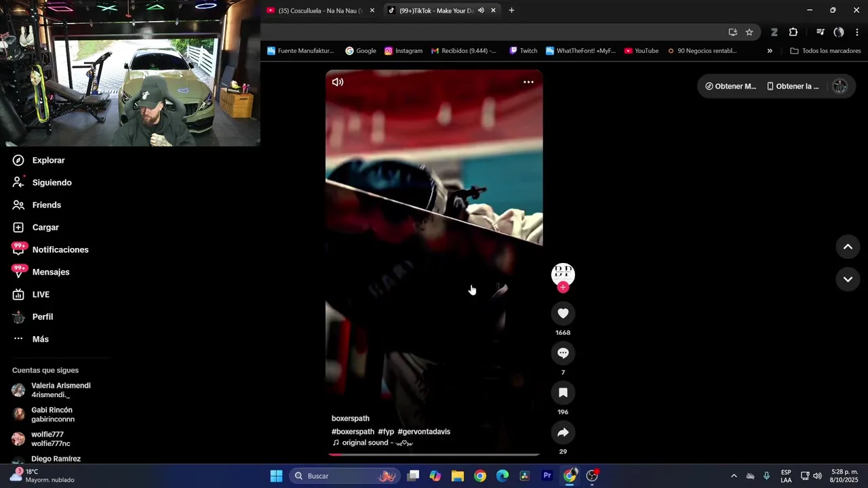This screenshot has width=868, height=488.
Task: Open Gabi Rincón's followed account
Action: click(43, 415)
